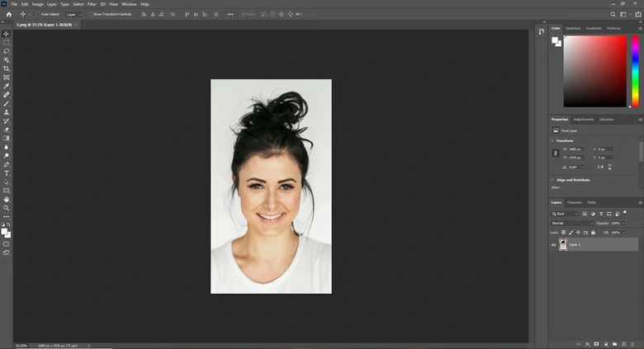The width and height of the screenshot is (644, 349).
Task: Open the rotation angle dropdown
Action: coord(582,167)
